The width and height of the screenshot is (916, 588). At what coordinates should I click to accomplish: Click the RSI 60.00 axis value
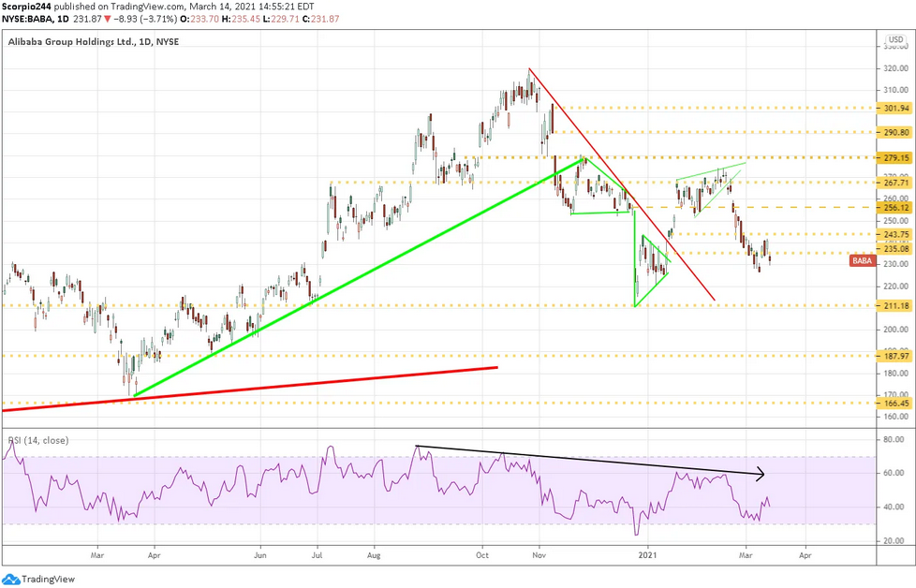894,473
